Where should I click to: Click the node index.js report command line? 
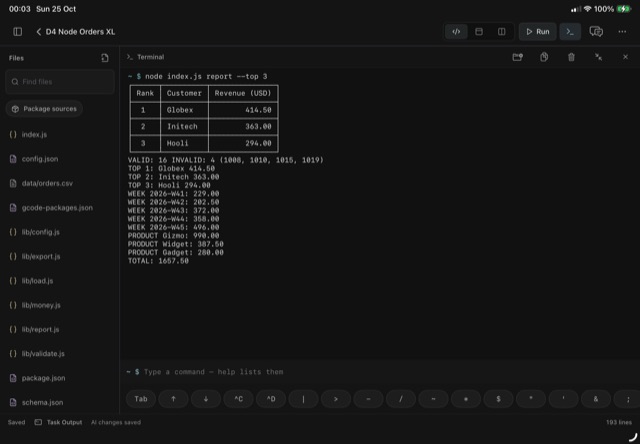coord(206,77)
